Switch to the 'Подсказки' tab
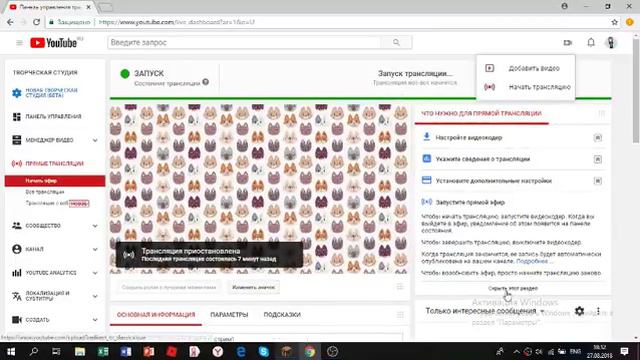Screen dimensions: 640x360 [x=282, y=315]
